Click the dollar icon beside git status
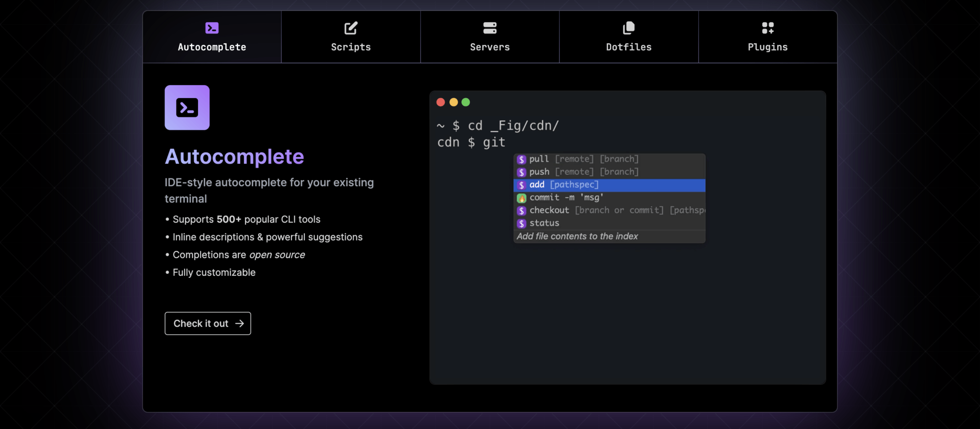This screenshot has height=429, width=980. 522,224
